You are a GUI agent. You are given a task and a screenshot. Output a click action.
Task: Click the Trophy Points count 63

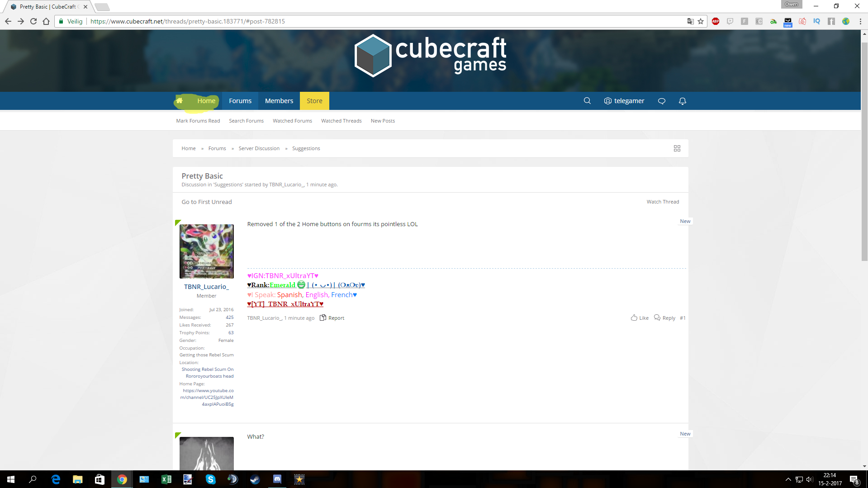[x=231, y=333]
